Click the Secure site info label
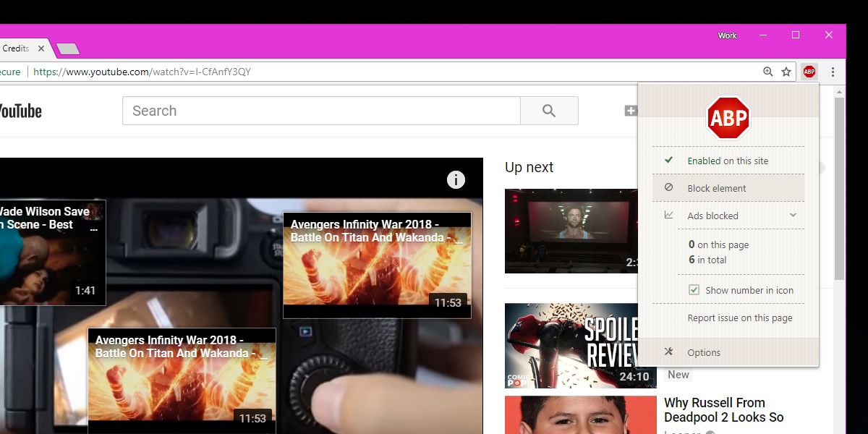Image resolution: width=868 pixels, height=434 pixels. (10, 72)
